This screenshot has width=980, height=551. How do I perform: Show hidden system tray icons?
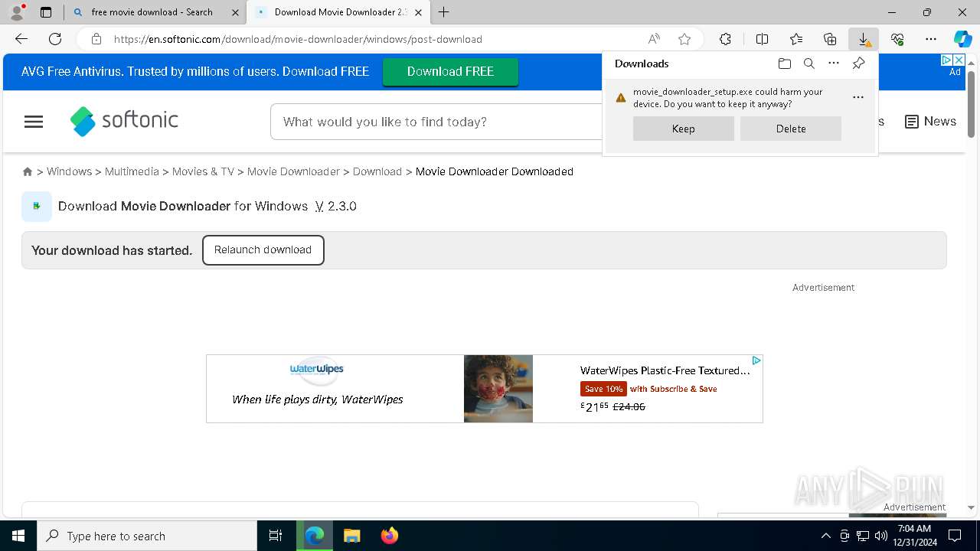pyautogui.click(x=825, y=536)
